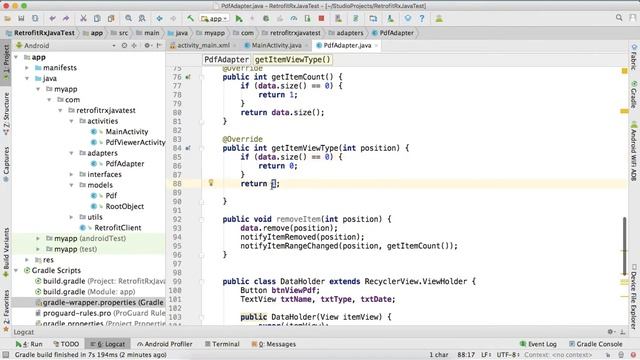Collapse the Gradle Scripts node
Image resolution: width=640 pixels, height=360 pixels.
pos(16,270)
